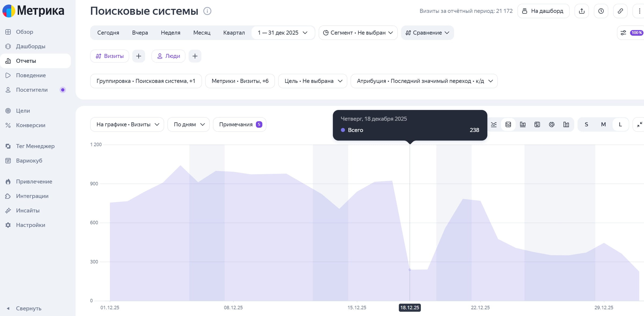Open Настройки in the sidebar

pyautogui.click(x=35, y=225)
